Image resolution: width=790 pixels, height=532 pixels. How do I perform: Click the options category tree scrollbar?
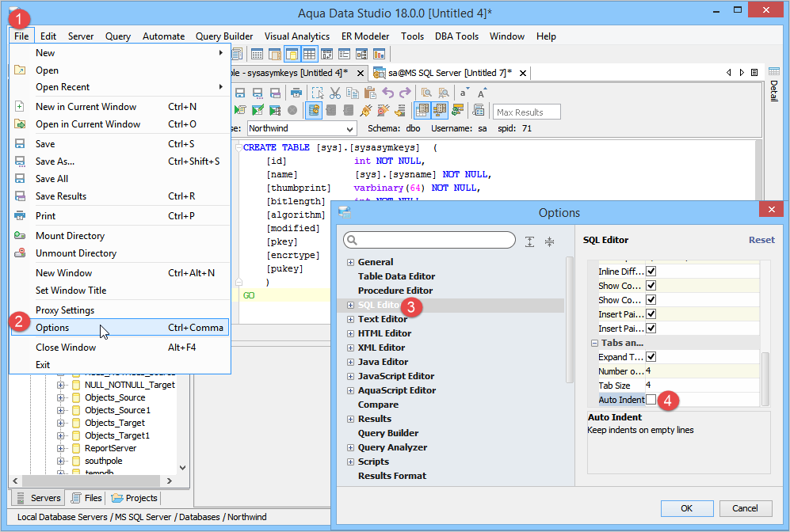[570, 320]
